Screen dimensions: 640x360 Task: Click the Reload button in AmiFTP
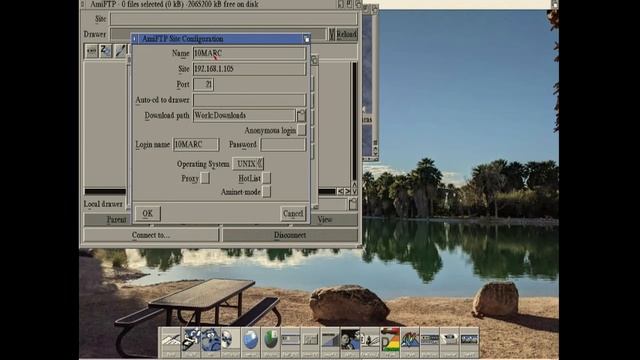point(346,34)
